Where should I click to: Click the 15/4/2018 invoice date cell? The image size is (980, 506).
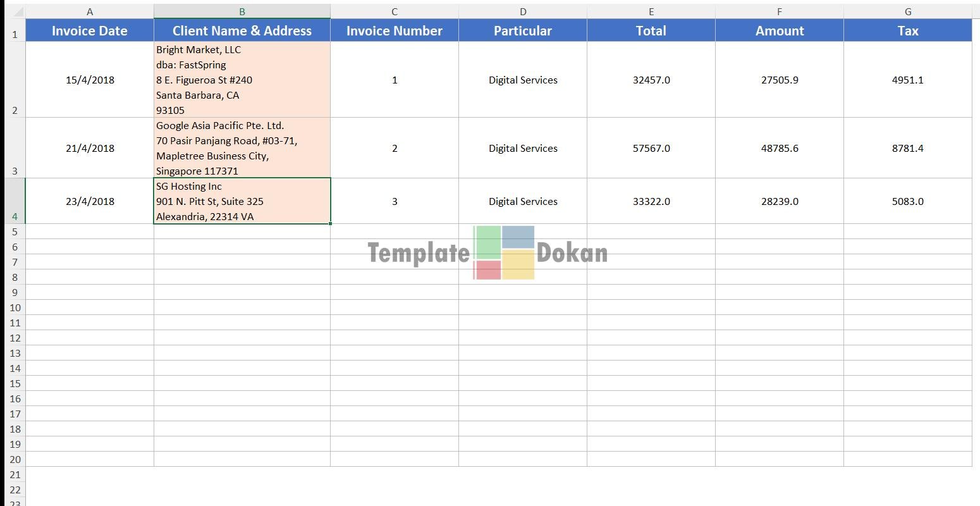[x=90, y=80]
